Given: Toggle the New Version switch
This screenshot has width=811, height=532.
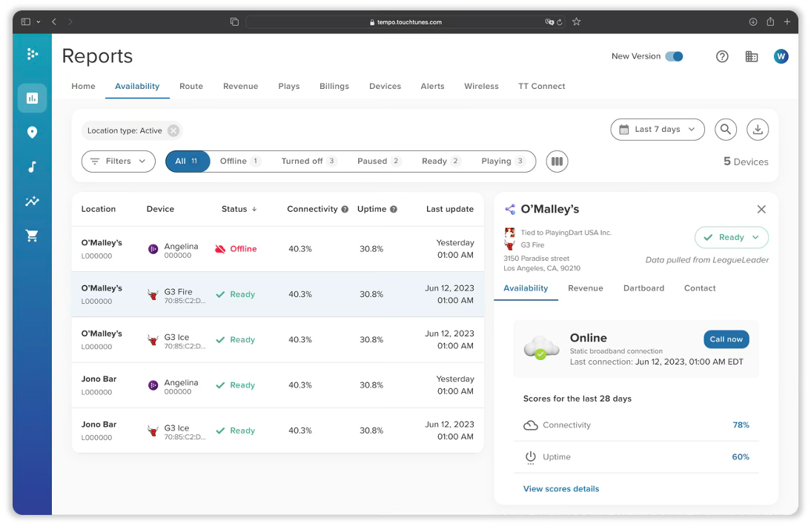Looking at the screenshot, I should click(x=674, y=56).
